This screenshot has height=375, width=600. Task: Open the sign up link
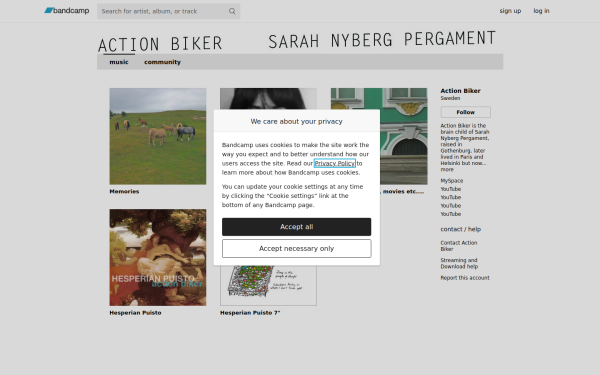point(510,11)
